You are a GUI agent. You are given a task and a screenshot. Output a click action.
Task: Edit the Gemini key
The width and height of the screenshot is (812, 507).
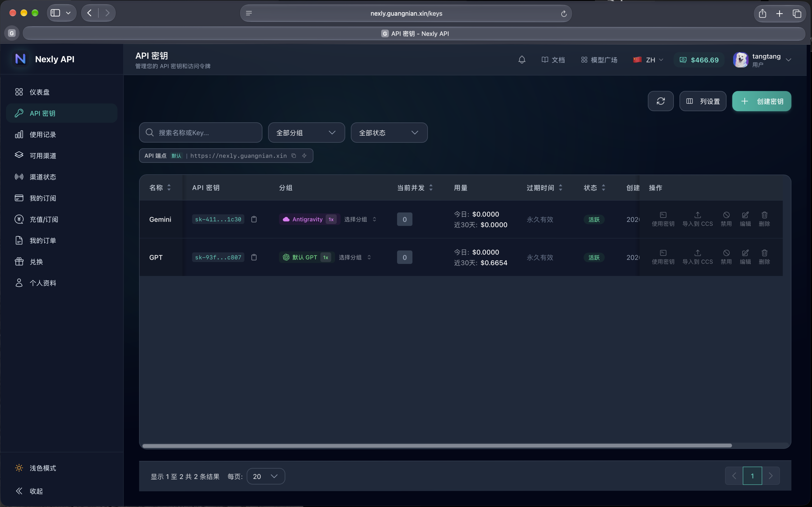coord(745,219)
